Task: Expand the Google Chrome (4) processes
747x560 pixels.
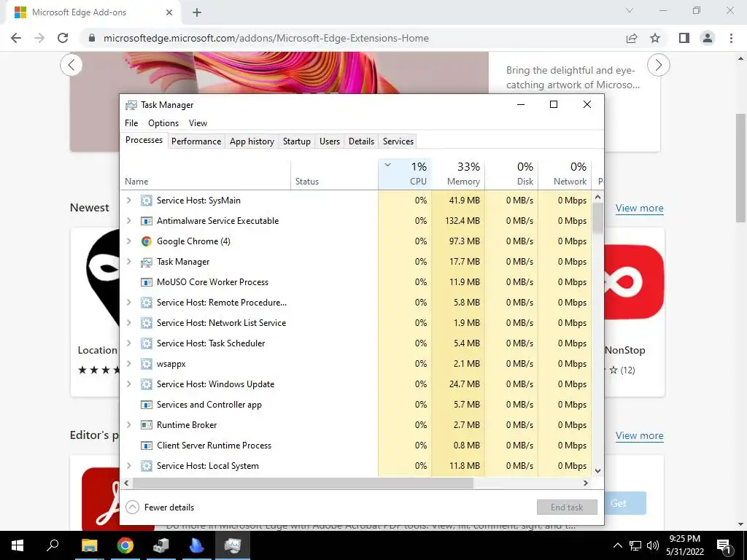Action: pos(128,241)
